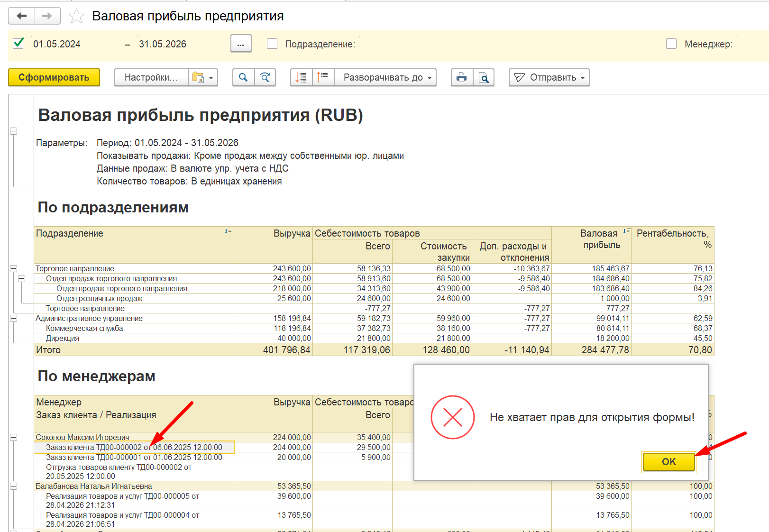This screenshot has width=769, height=532.
Task: Enable the Подразделение filter checkbox
Action: [272, 44]
